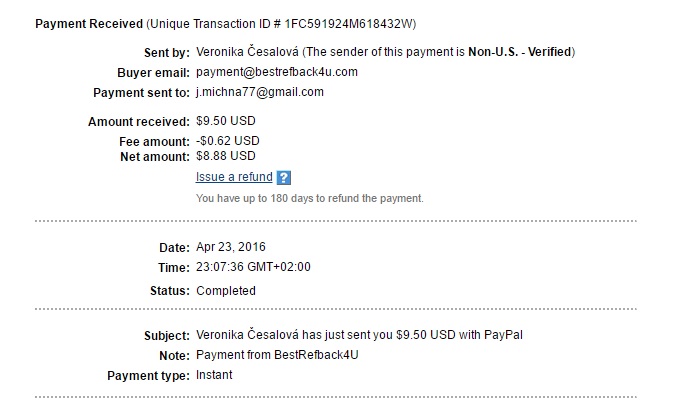Click the Payment Received heading
696x411 pixels.
[89, 24]
